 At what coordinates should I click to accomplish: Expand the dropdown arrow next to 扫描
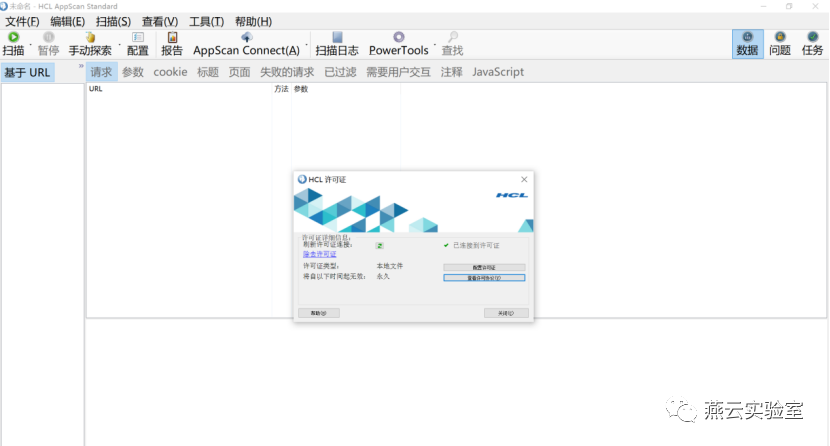pos(31,44)
